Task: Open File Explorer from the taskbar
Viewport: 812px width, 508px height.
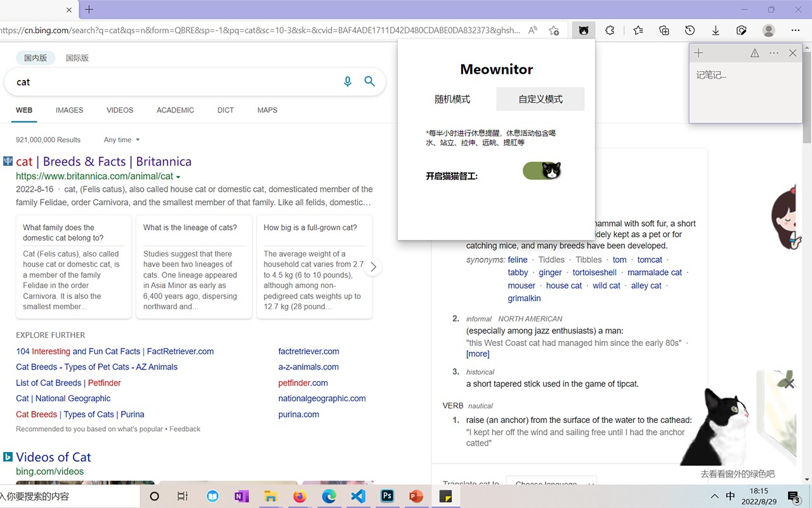Action: (x=270, y=497)
